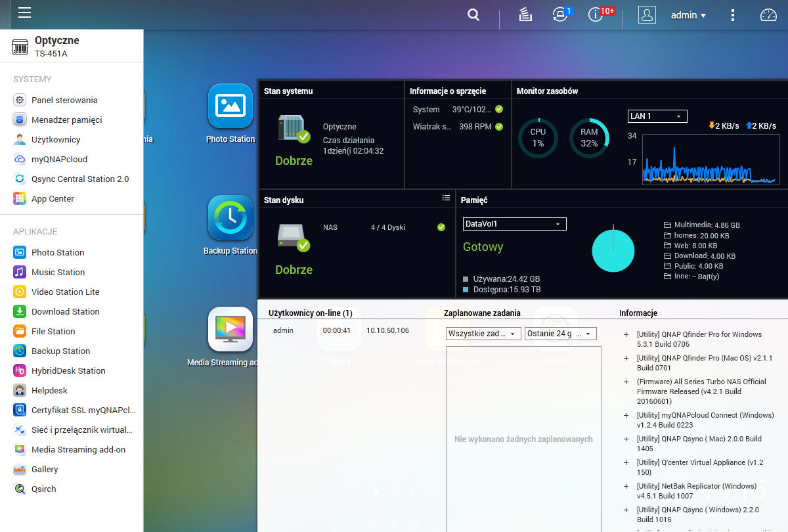
Task: Open Download Station from the side menu
Action: 72,311
